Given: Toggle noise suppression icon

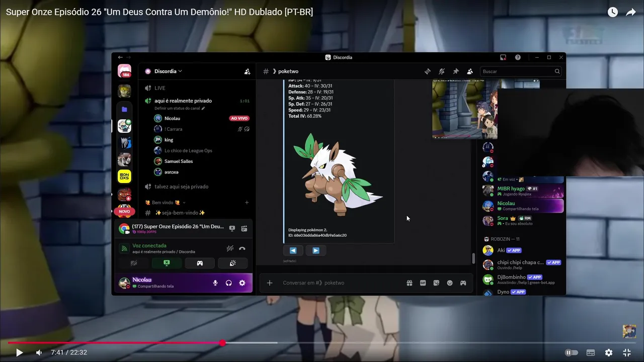Looking at the screenshot, I should (230, 248).
